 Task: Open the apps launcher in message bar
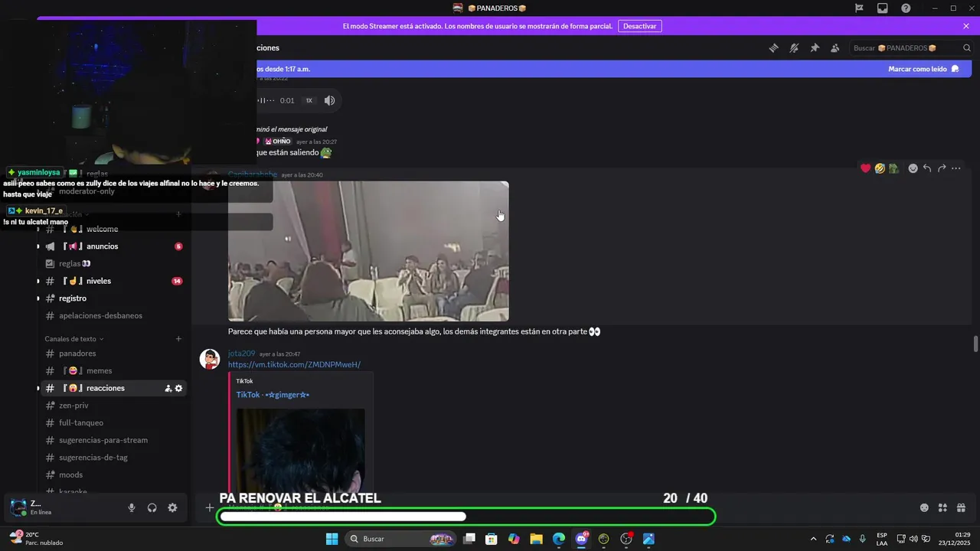coord(942,507)
